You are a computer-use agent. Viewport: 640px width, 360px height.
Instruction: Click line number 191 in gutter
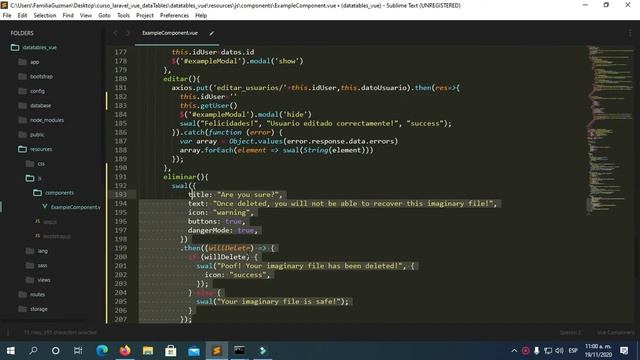point(120,177)
